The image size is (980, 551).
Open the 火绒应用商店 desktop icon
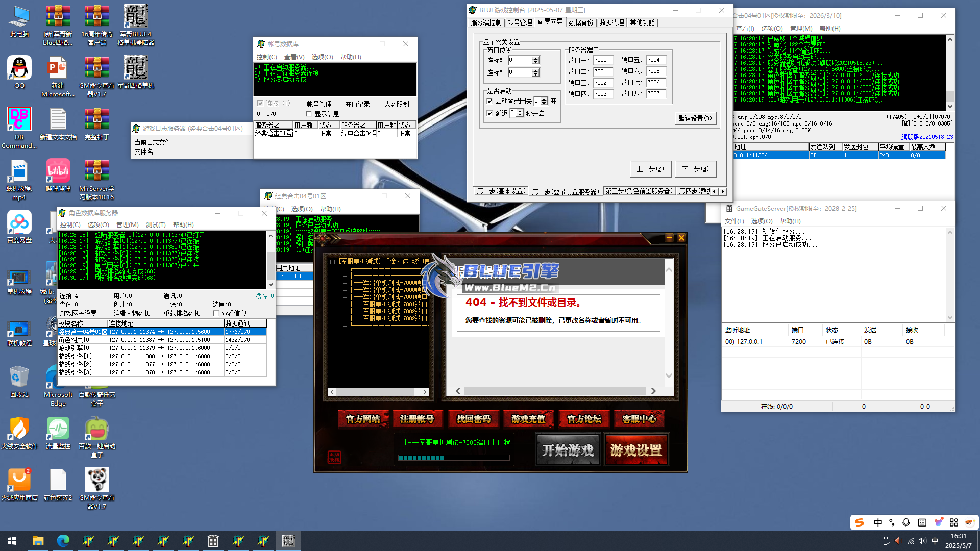19,485
